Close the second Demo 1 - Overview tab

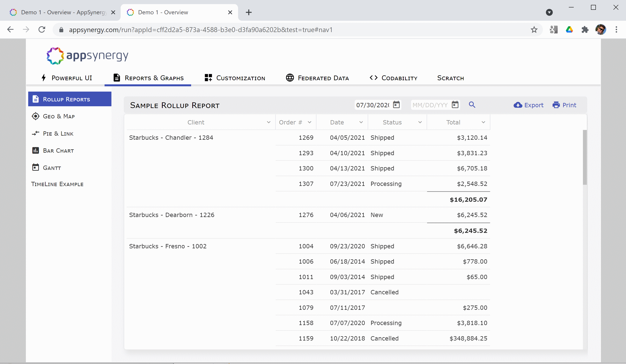(x=230, y=12)
